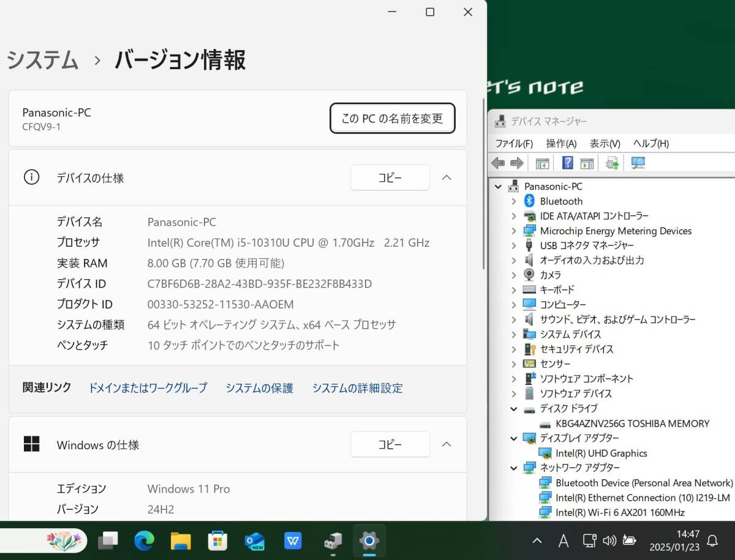Screen dimensions: 735x560
Task: Open Microsoft Store from the taskbar
Action: pos(217,540)
